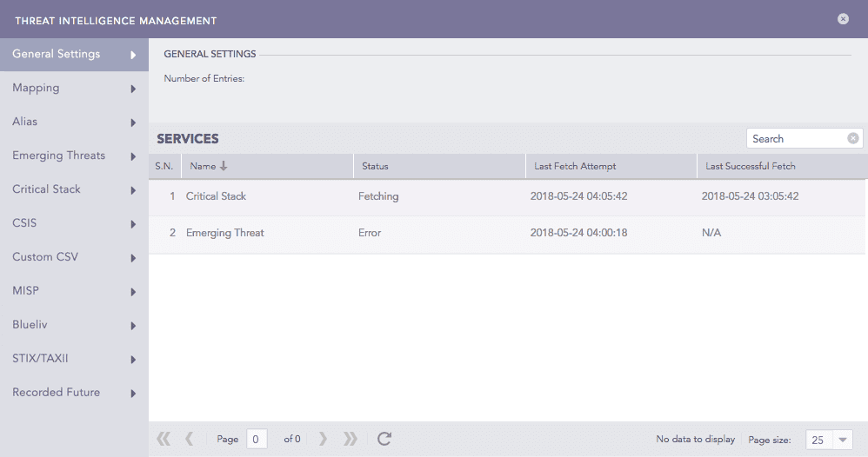
Task: Open the General Settings section
Action: pyautogui.click(x=74, y=54)
